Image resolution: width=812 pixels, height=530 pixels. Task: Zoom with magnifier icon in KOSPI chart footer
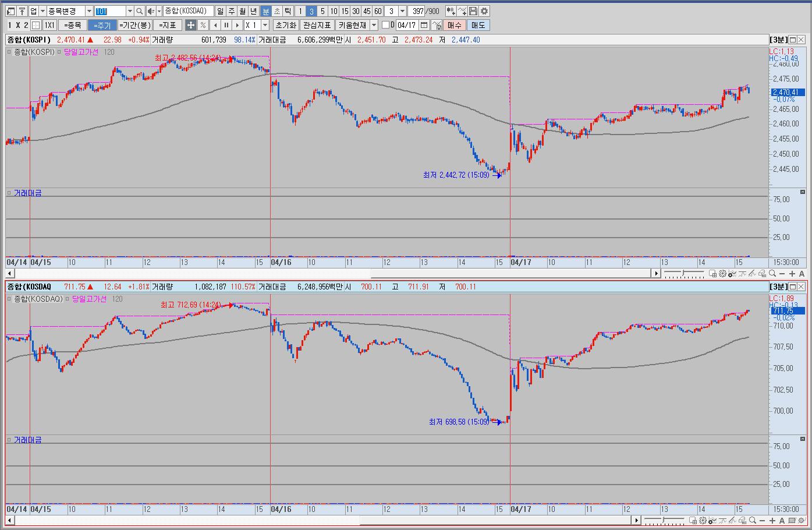[772, 274]
